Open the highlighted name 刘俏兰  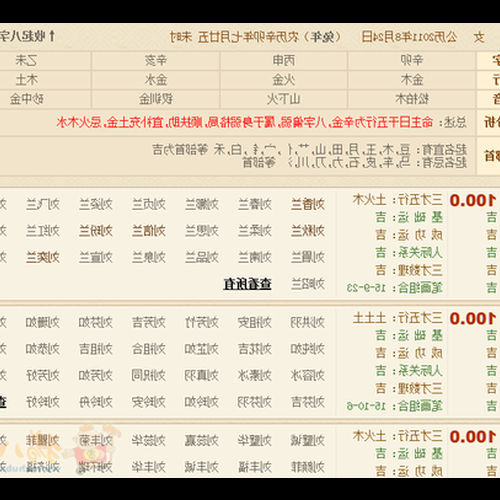149,231
